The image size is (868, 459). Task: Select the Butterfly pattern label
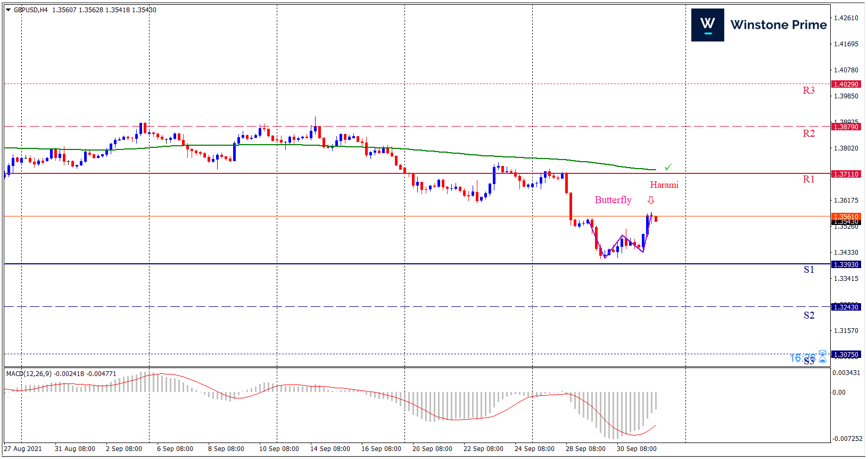coord(613,200)
